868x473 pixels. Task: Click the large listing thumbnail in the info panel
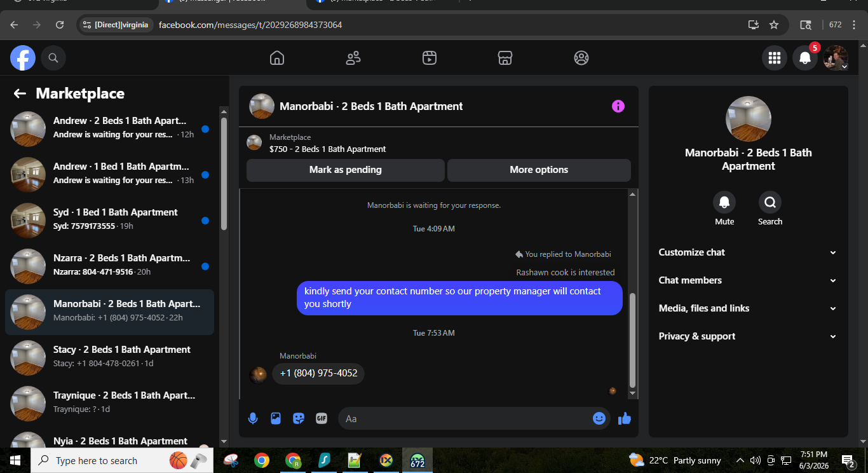[749, 119]
